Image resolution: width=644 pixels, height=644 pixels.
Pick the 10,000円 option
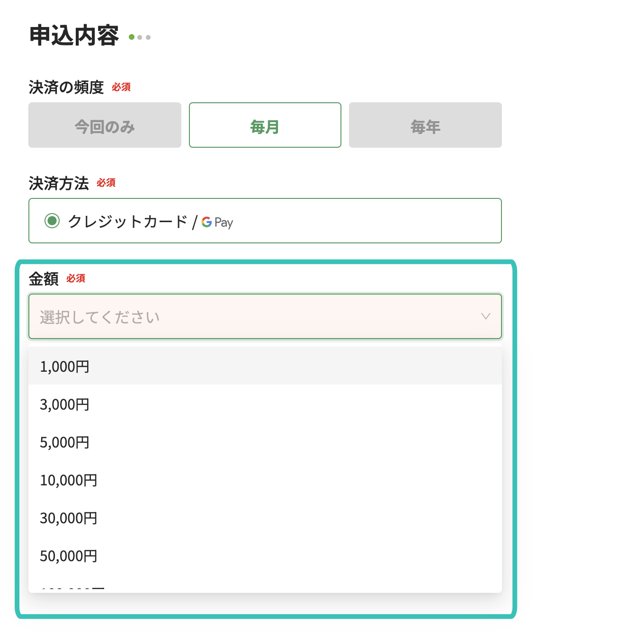pyautogui.click(x=69, y=480)
